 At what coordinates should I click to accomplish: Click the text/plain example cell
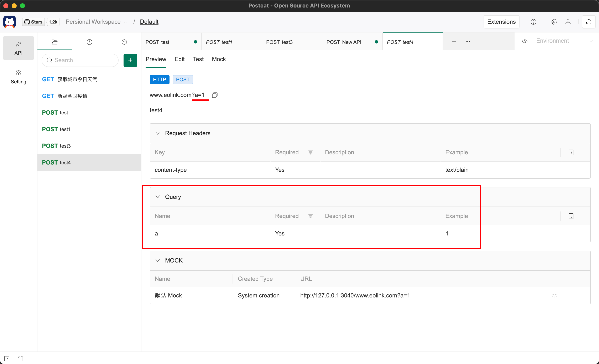[x=457, y=170]
